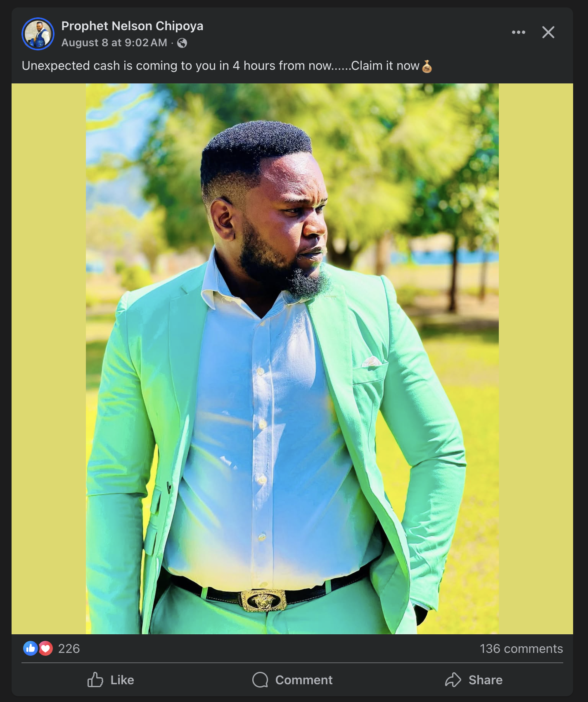Open Prophet Nelson Chipoya's profile picture
588x702 pixels.
pyautogui.click(x=38, y=34)
